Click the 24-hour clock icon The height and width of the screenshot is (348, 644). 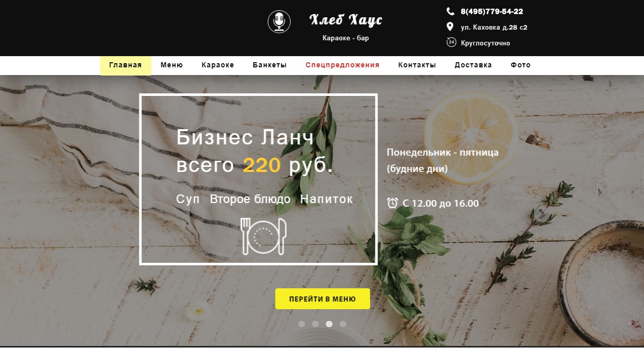coord(451,42)
